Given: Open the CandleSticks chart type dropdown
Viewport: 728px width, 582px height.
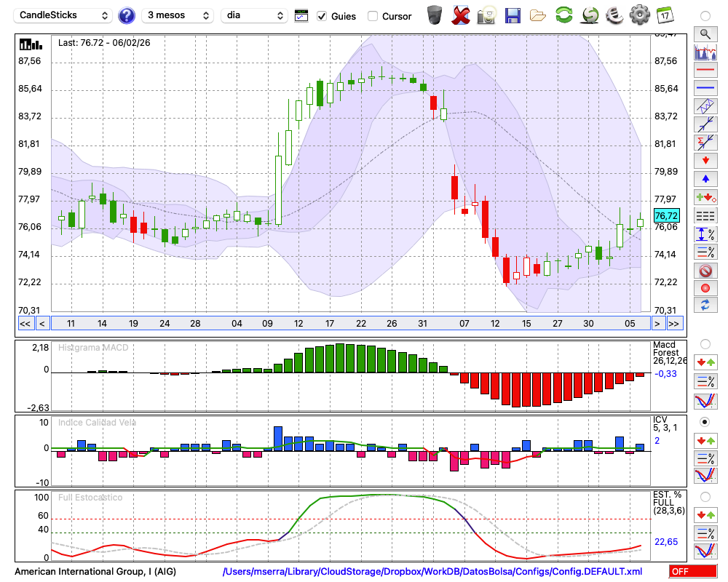Looking at the screenshot, I should point(64,15).
